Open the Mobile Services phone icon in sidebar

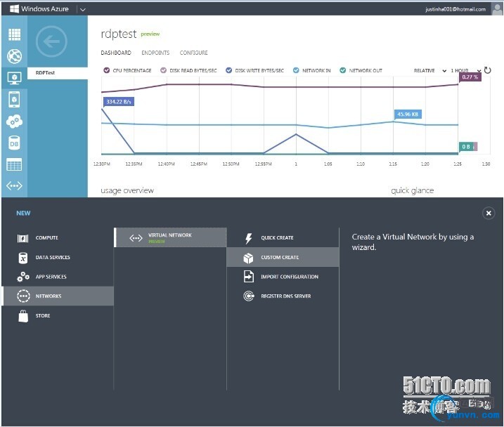click(14, 100)
